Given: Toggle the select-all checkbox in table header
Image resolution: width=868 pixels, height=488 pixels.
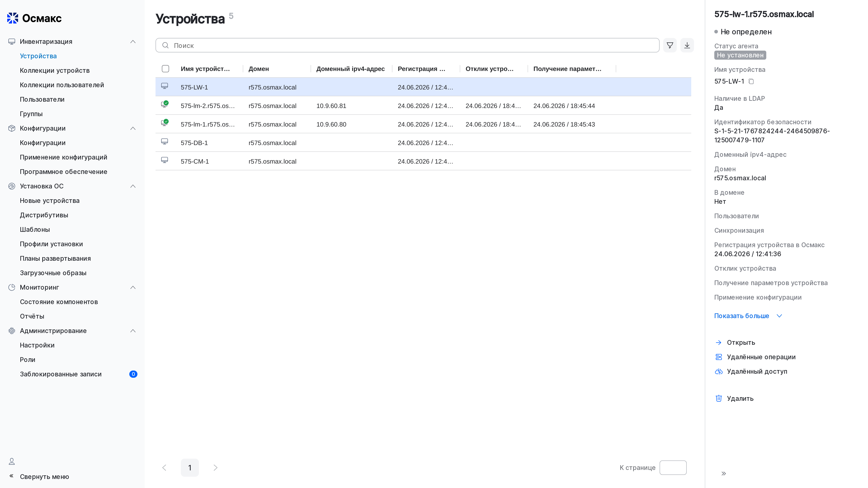Looking at the screenshot, I should click(x=165, y=69).
